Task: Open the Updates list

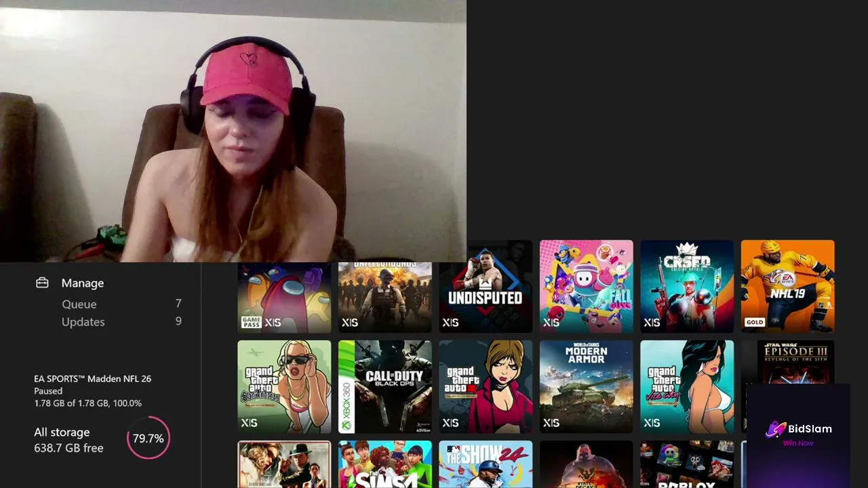Action: 83,322
